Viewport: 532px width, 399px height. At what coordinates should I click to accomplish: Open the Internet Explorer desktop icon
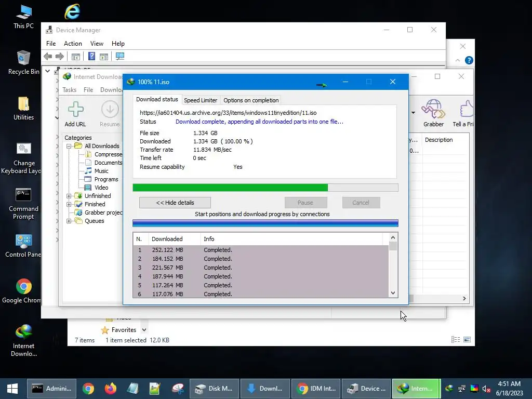tap(72, 11)
